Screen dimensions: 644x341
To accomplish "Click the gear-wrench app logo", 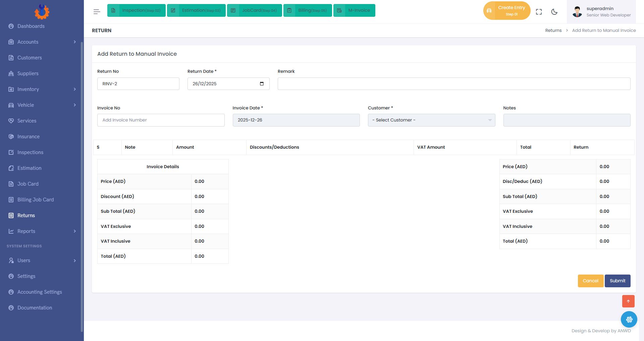I will click(x=42, y=12).
